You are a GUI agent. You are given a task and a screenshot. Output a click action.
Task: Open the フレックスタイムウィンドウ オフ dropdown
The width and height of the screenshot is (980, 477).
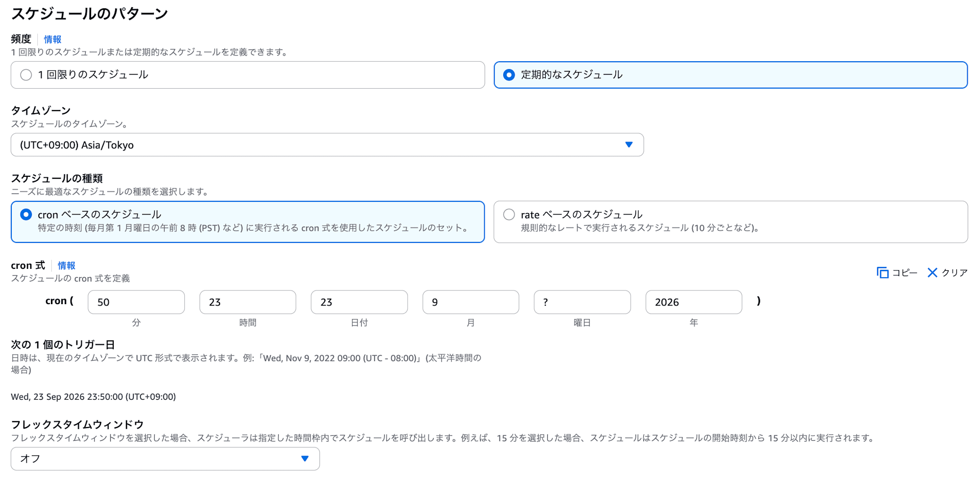(165, 459)
